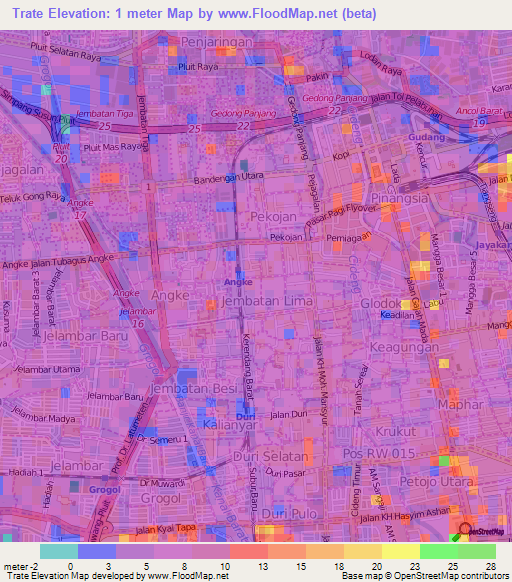
Task: Click the Penjaringan district label
Action: [x=216, y=42]
